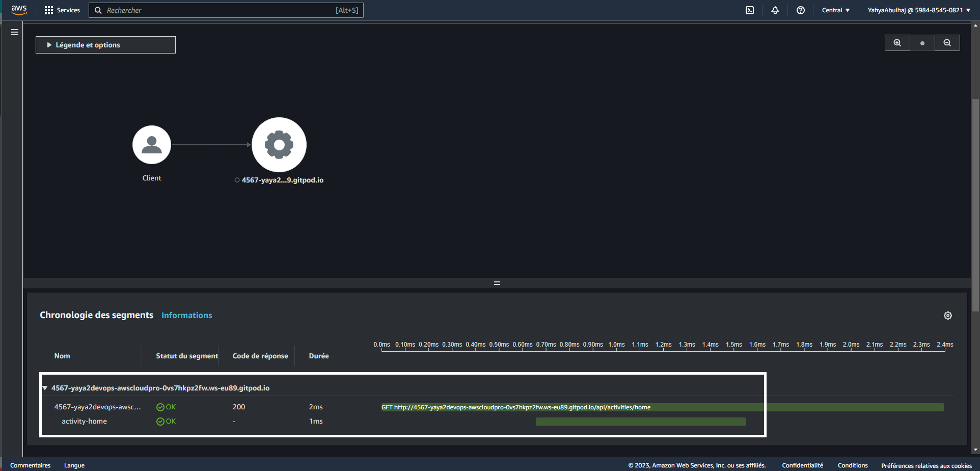Launch the CloudShell terminal icon
The height and width of the screenshot is (471, 980).
tap(750, 10)
